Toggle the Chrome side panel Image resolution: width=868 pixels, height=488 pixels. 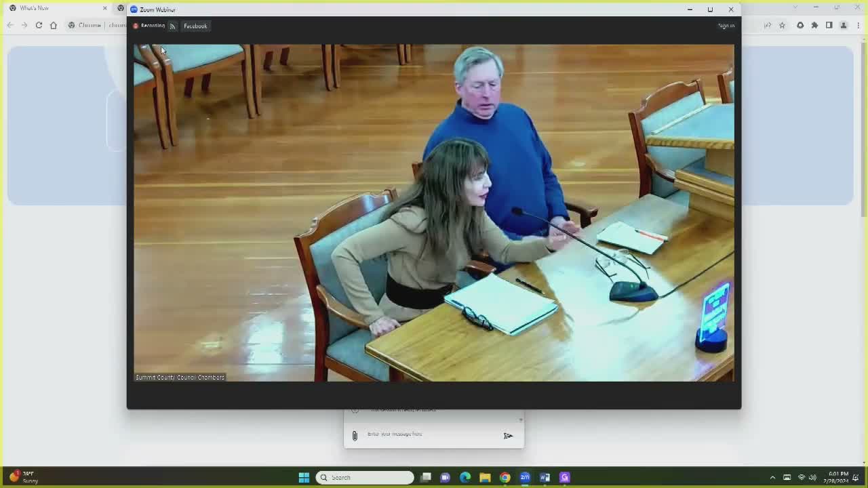tap(829, 25)
